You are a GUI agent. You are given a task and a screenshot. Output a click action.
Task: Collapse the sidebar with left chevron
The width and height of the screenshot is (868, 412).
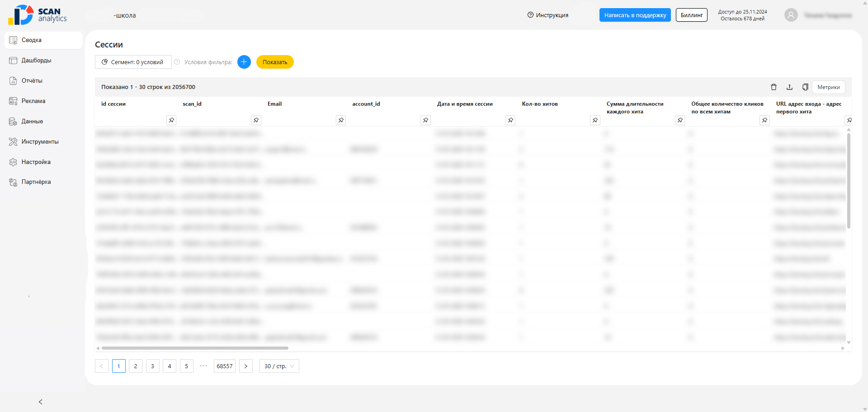[41, 402]
